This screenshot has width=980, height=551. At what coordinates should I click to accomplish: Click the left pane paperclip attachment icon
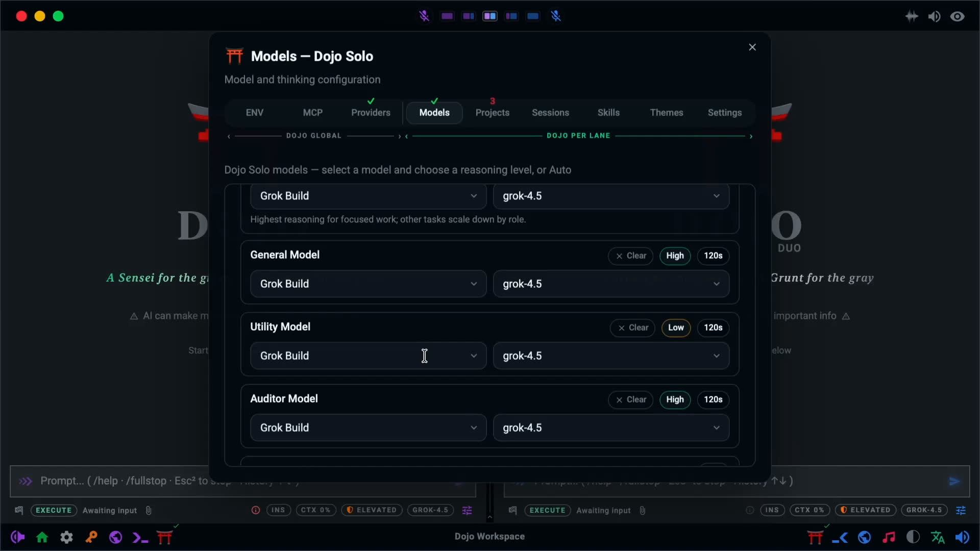tap(149, 510)
